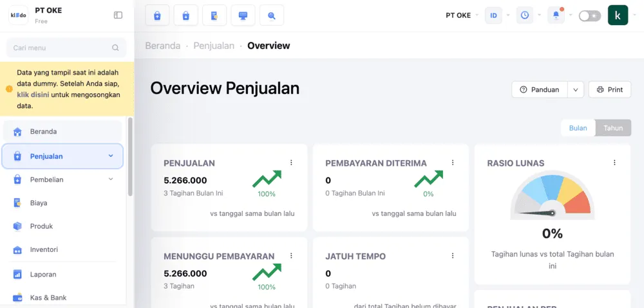Image resolution: width=644 pixels, height=308 pixels.
Task: Click the Kledo logo in the sidebar
Action: [x=19, y=15]
